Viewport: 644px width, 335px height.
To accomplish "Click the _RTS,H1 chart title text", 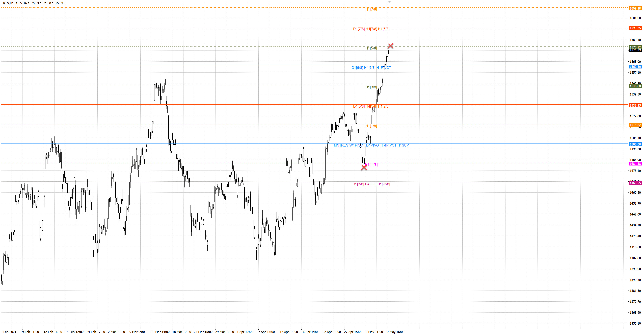I will (x=8, y=3).
